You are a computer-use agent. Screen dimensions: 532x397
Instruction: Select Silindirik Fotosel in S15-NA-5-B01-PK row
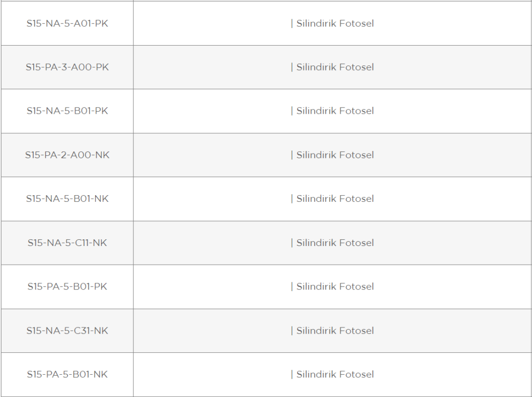335,111
